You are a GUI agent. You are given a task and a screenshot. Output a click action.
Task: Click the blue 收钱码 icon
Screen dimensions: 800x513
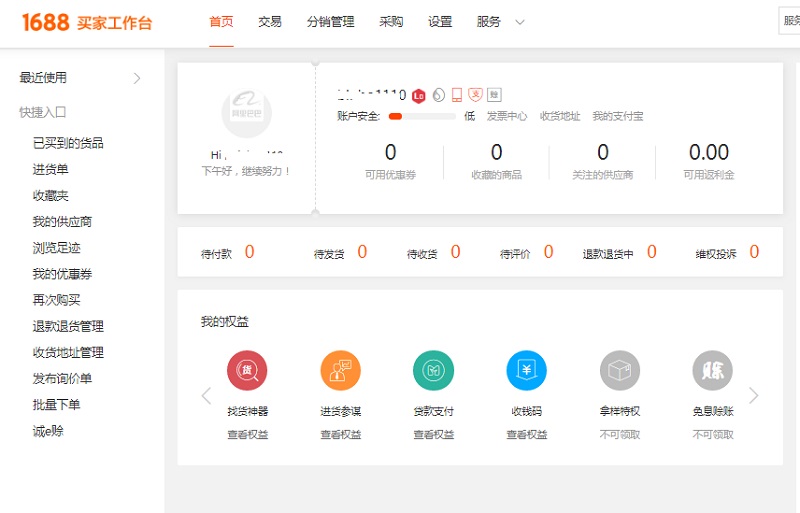526,370
